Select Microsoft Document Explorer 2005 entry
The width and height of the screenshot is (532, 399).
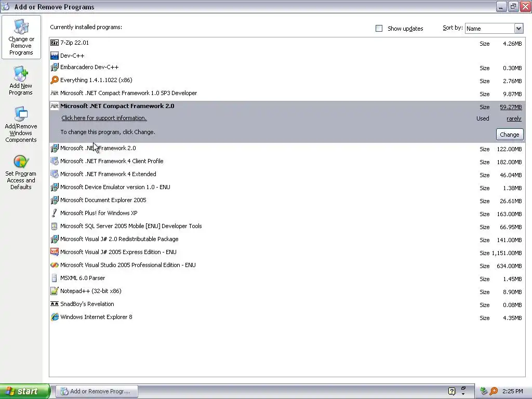pos(103,200)
